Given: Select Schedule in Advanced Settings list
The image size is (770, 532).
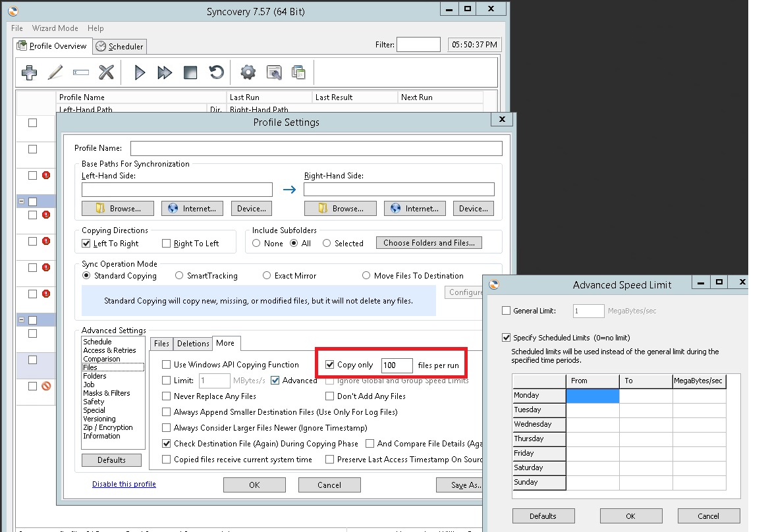Looking at the screenshot, I should click(x=97, y=342).
